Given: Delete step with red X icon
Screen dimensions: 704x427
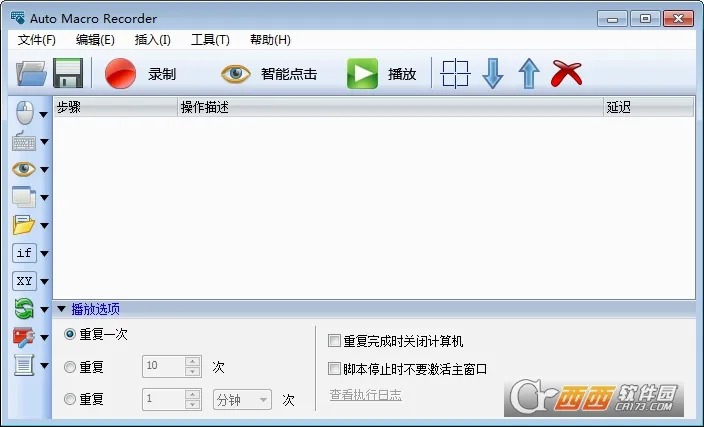Looking at the screenshot, I should pos(566,73).
